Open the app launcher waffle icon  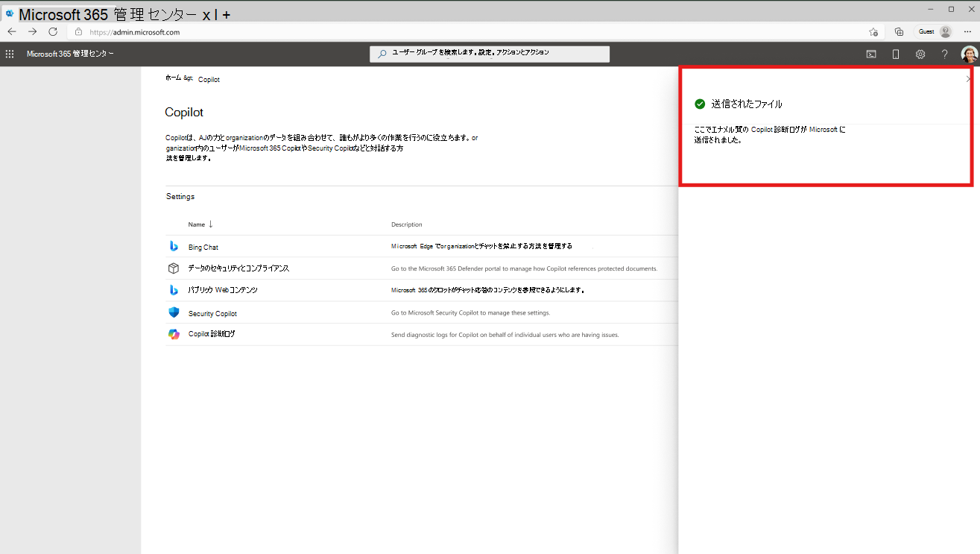[x=10, y=54]
